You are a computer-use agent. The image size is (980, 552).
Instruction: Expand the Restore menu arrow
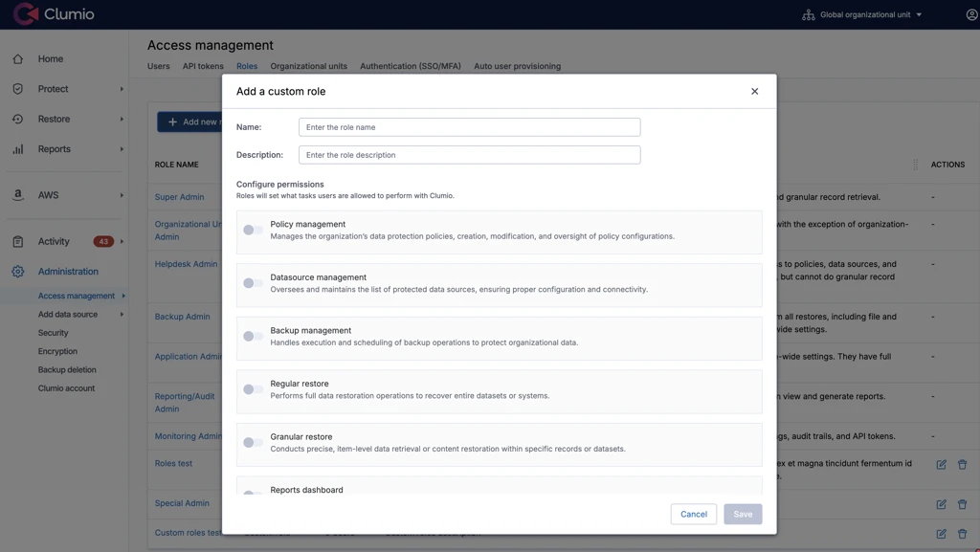coord(122,120)
